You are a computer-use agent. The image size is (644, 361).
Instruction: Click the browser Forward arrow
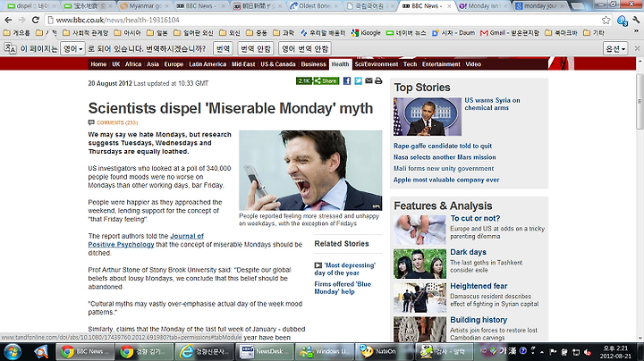pos(21,20)
